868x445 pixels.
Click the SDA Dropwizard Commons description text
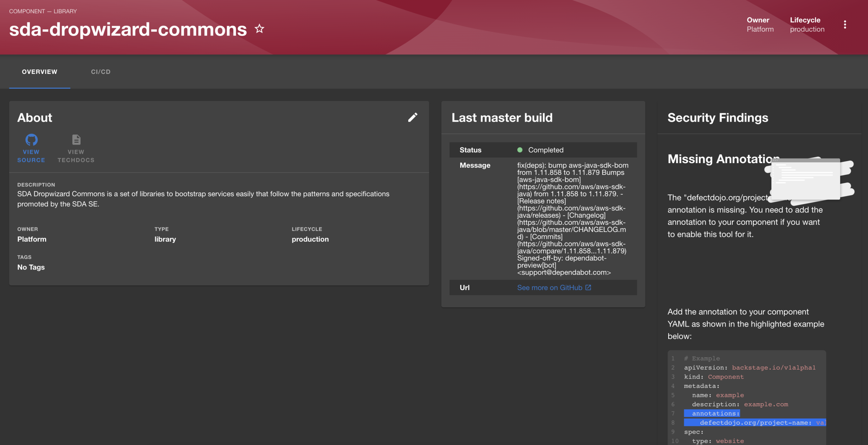203,199
